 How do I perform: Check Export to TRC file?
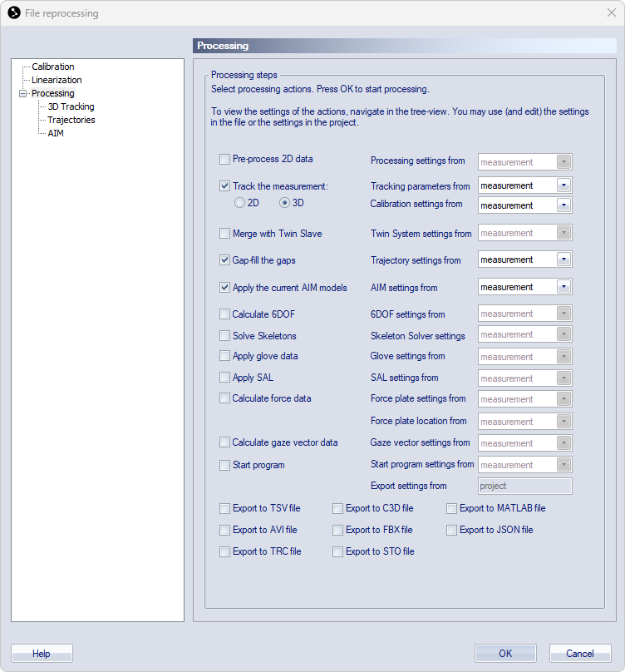pyautogui.click(x=224, y=551)
